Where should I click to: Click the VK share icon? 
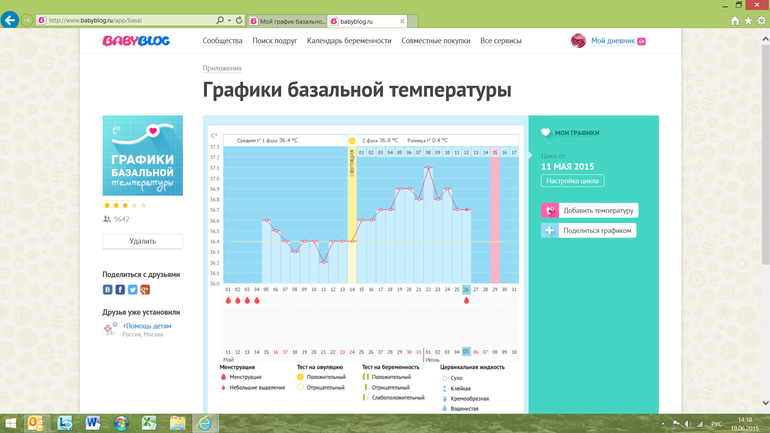[108, 290]
